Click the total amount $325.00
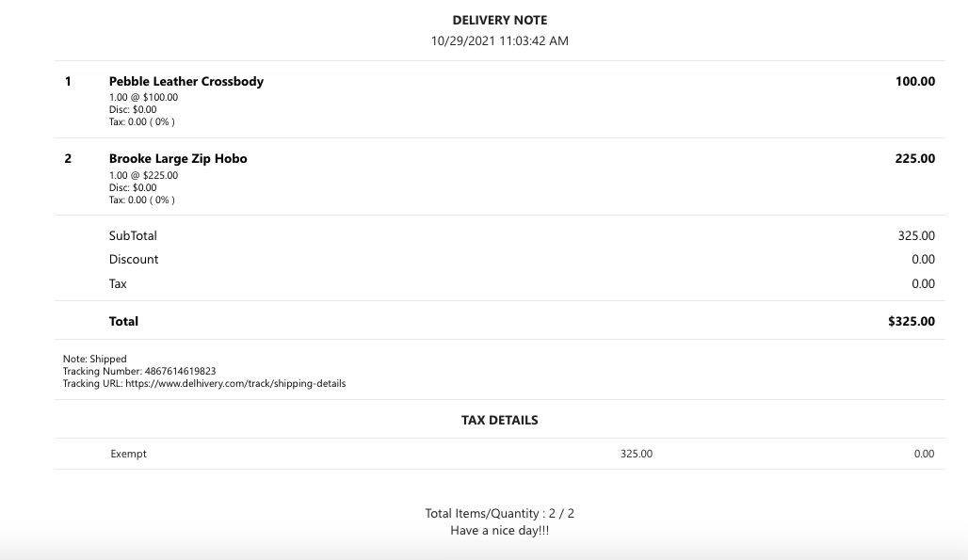Image resolution: width=968 pixels, height=560 pixels. click(912, 321)
